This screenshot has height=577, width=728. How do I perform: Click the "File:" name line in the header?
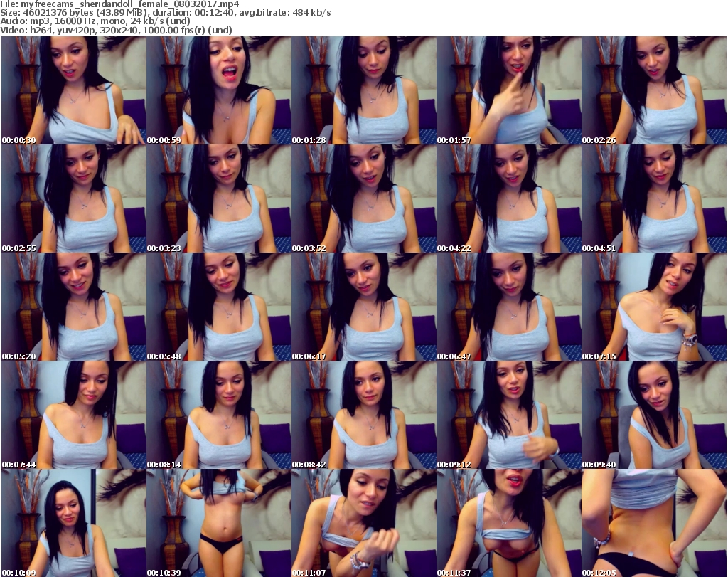[x=119, y=4]
